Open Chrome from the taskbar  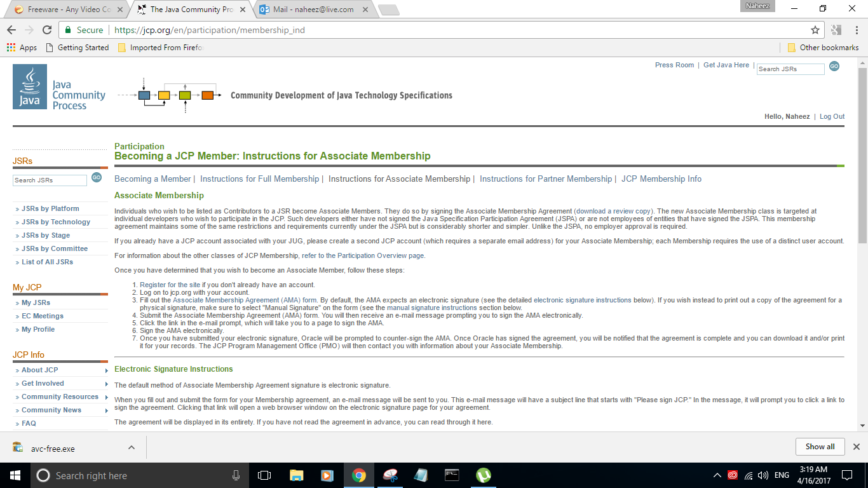coord(359,475)
